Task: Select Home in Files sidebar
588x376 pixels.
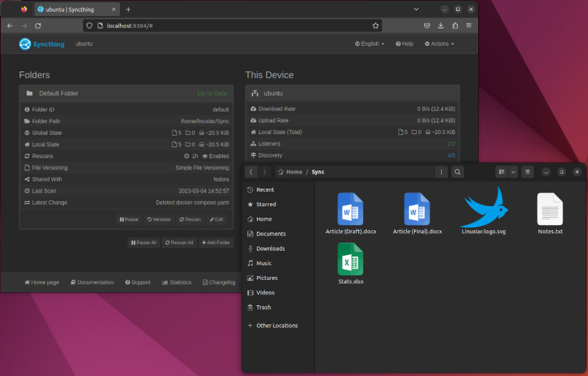Action: click(278, 219)
